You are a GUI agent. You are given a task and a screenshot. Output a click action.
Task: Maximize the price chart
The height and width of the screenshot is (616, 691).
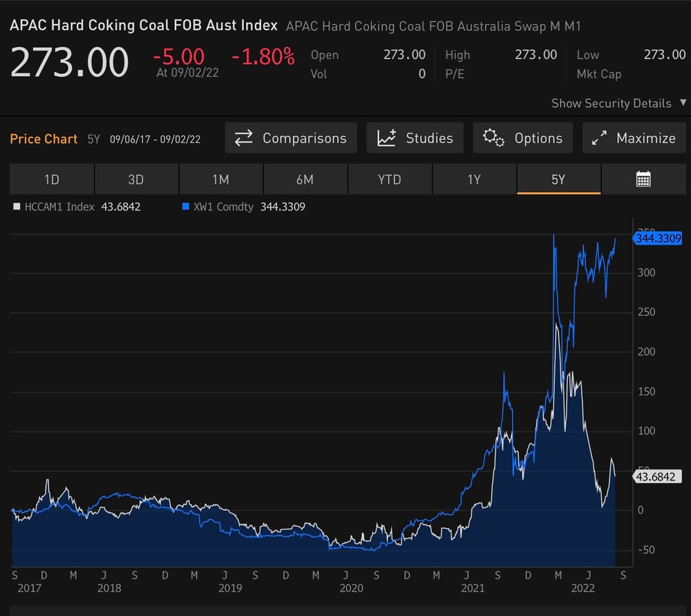pyautogui.click(x=634, y=138)
